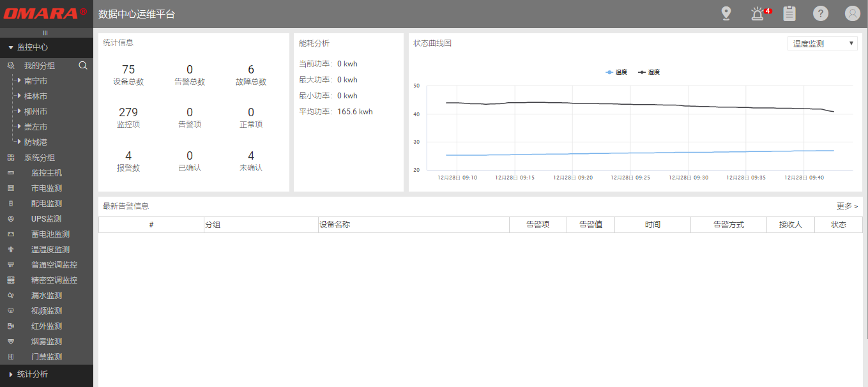
Task: Open the help question-mark icon
Action: 820,13
